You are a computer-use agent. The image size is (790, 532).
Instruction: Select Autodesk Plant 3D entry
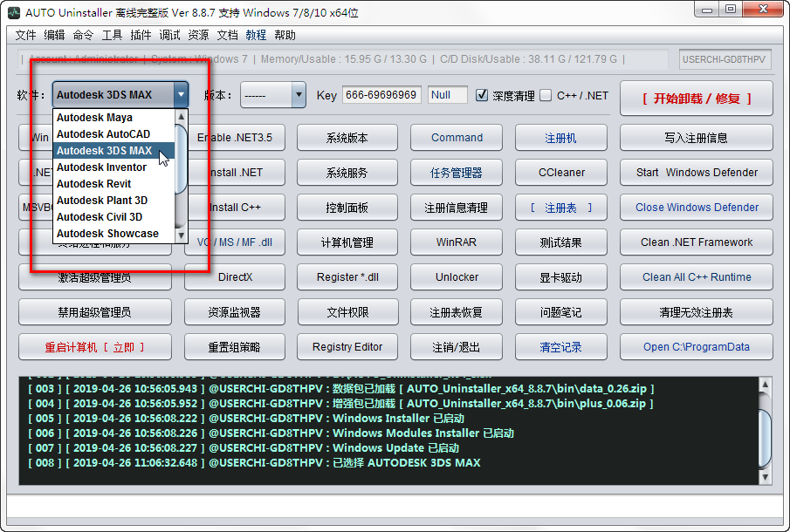[x=113, y=201]
